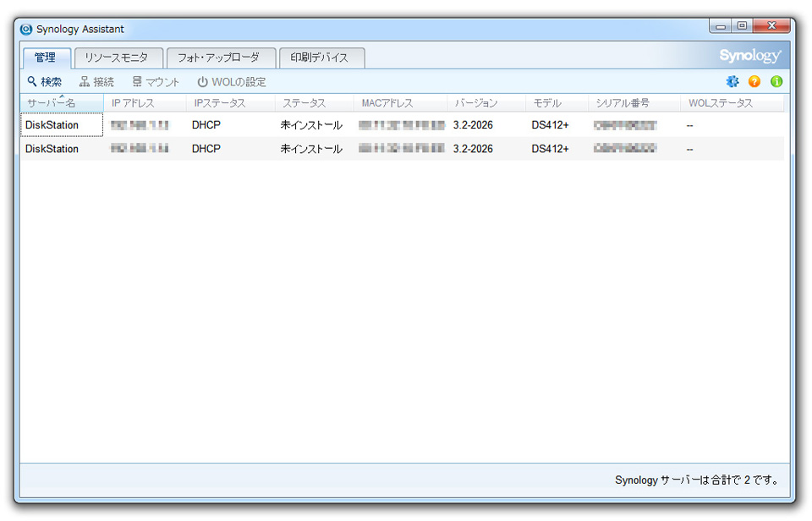Click the 接続 connect toolbar button

coord(96,82)
